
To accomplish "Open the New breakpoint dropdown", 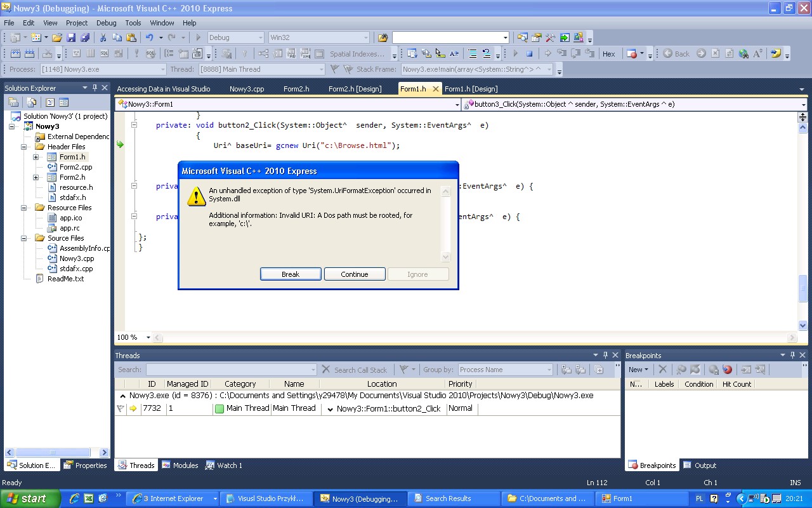I will tap(638, 369).
